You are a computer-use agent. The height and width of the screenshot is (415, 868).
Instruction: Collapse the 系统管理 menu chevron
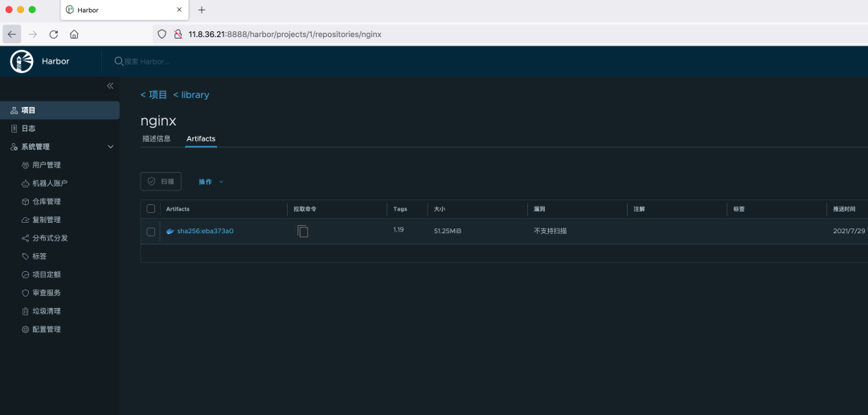110,147
